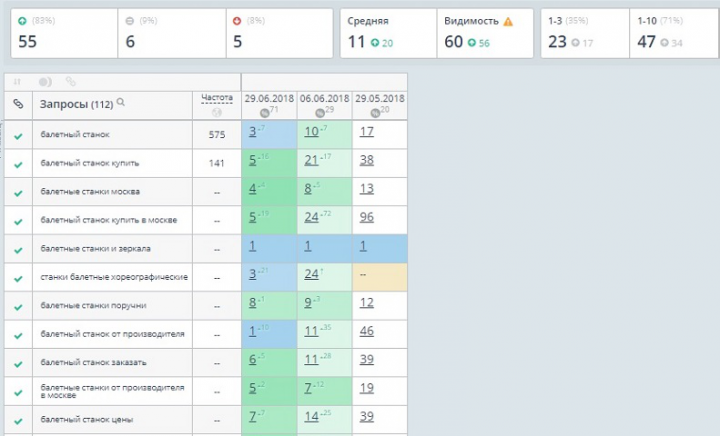
Task: Select query text балетные станки и зеркала
Action: click(x=96, y=249)
